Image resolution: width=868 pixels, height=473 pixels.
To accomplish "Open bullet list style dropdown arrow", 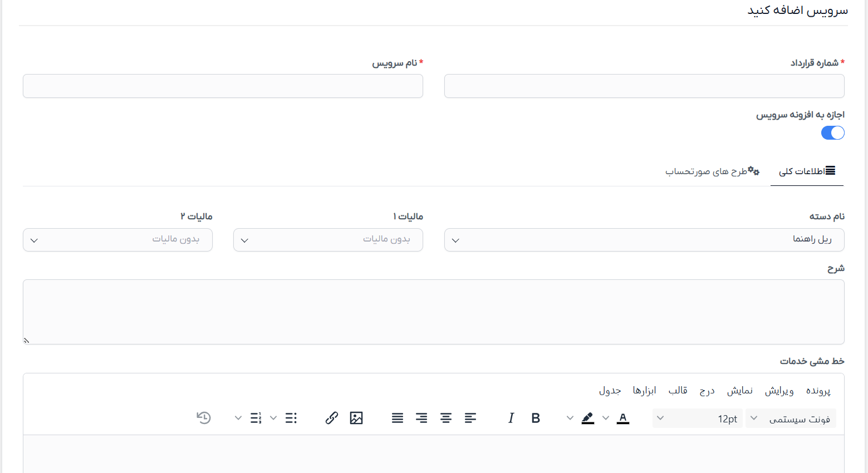I will pos(273,418).
